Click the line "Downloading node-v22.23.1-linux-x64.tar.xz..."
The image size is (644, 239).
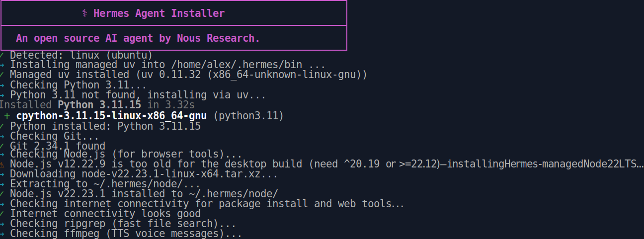pyautogui.click(x=144, y=174)
